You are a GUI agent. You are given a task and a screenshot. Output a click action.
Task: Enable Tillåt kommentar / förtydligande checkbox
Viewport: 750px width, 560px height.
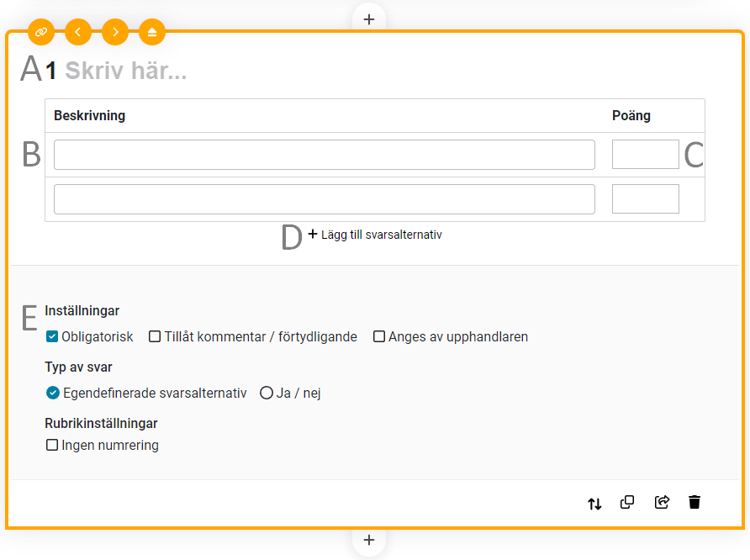click(x=155, y=337)
